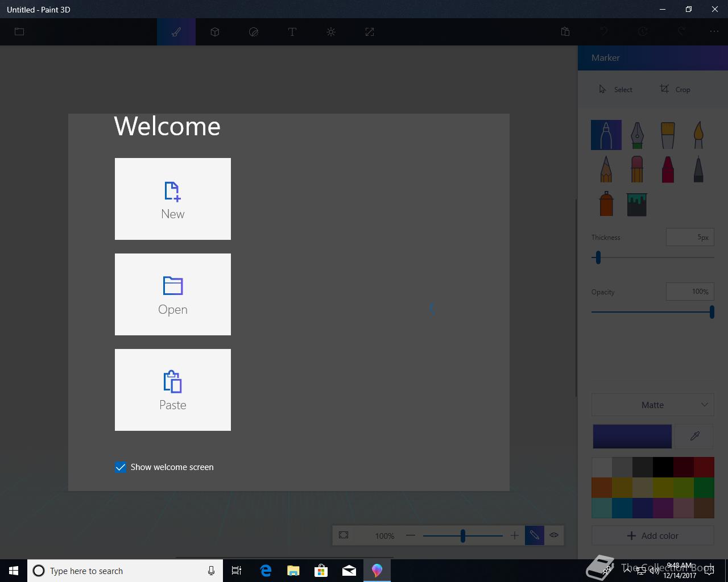
Task: Click the Thickness slider handle
Action: coord(598,257)
